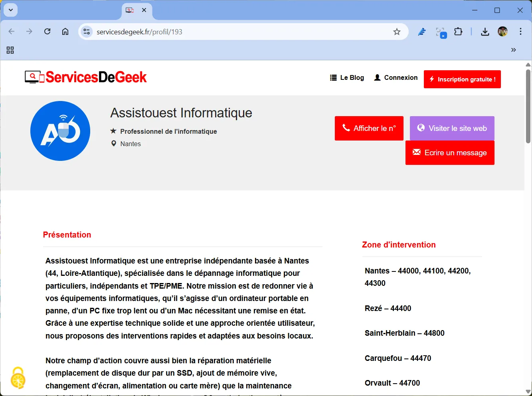
Task: Click the yellow padlock cookie icon
Action: point(18,378)
